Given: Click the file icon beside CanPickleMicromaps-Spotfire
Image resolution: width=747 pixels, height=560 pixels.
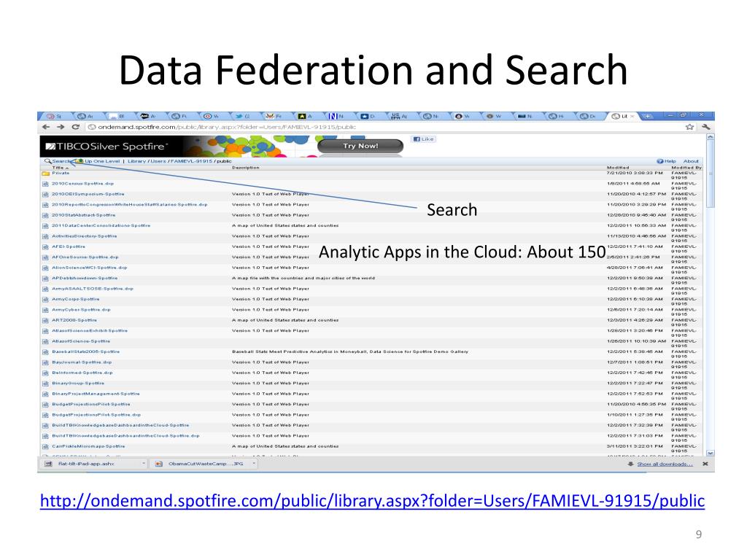Looking at the screenshot, I should [x=46, y=447].
